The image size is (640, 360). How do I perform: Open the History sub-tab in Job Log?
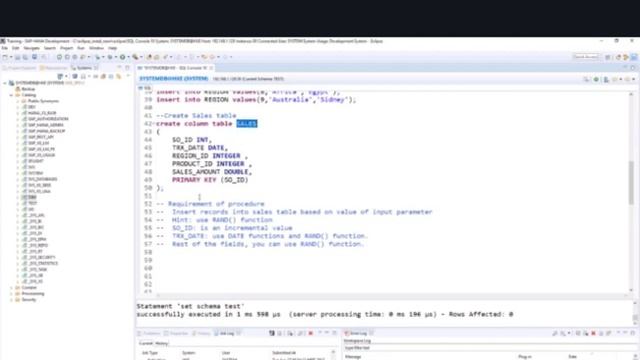[x=162, y=343]
